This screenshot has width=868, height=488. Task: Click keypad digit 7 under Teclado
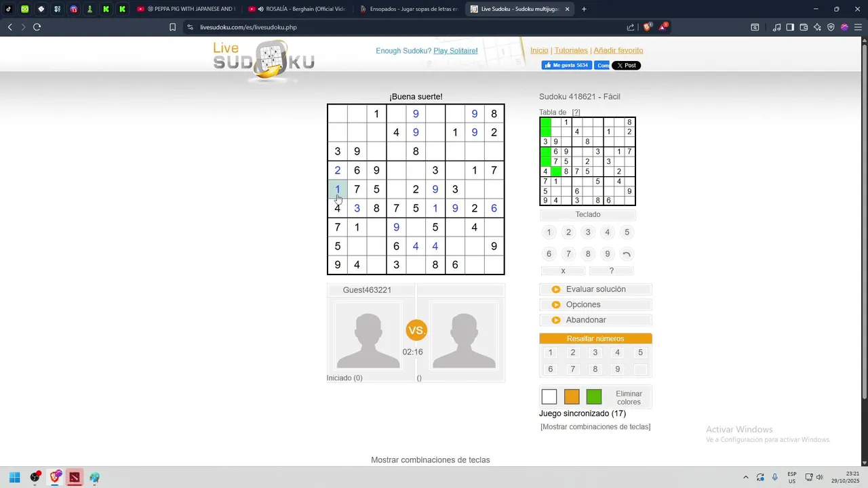click(x=569, y=254)
